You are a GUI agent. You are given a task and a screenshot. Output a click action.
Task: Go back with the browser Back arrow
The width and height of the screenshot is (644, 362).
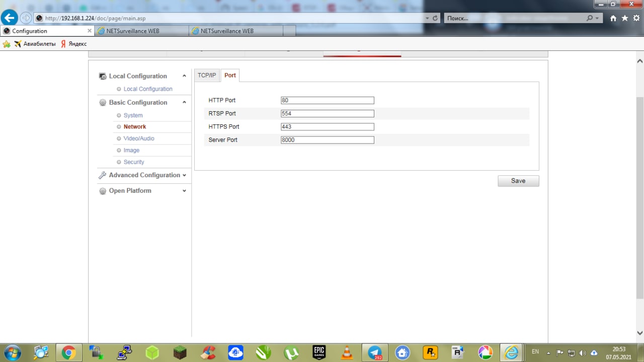click(x=9, y=18)
